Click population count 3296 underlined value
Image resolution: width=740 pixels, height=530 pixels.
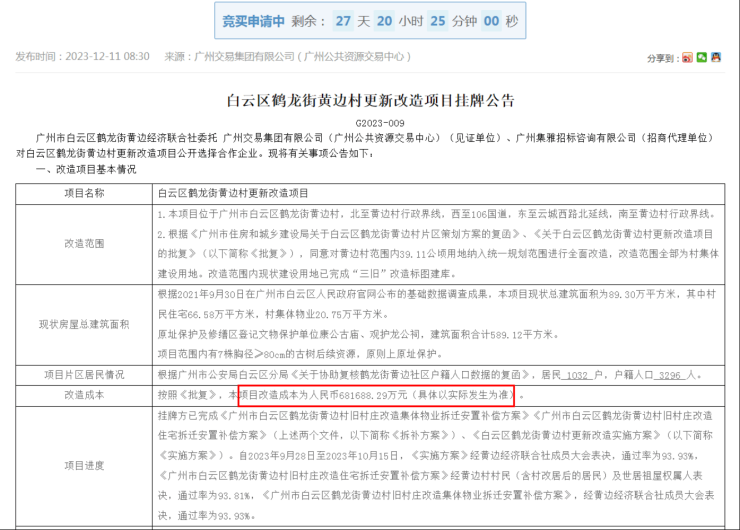click(670, 375)
